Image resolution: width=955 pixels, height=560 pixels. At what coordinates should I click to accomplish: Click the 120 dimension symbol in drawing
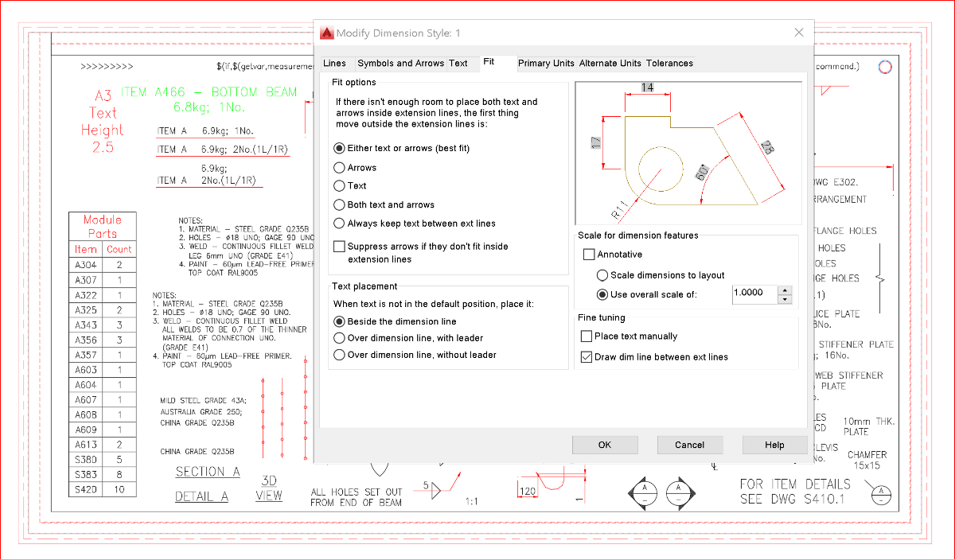(528, 492)
